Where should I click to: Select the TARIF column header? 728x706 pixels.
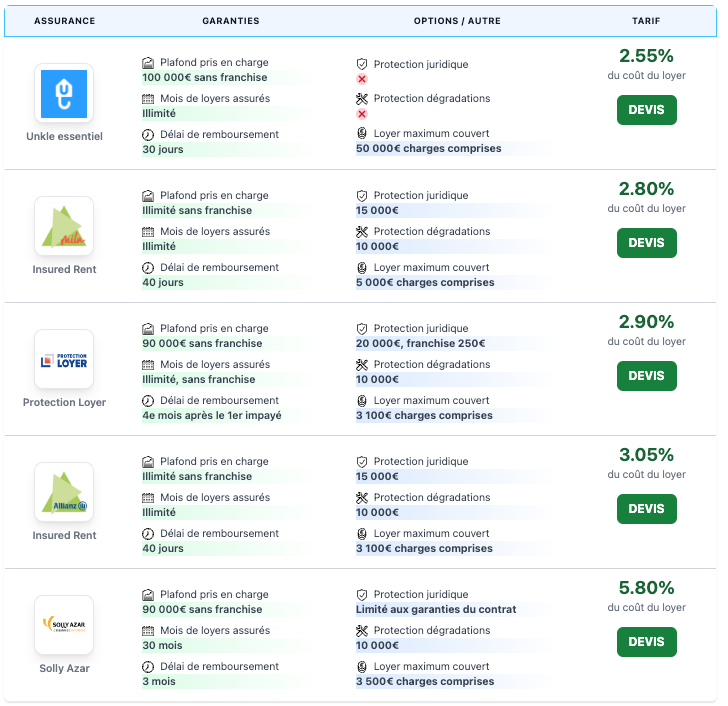(646, 21)
